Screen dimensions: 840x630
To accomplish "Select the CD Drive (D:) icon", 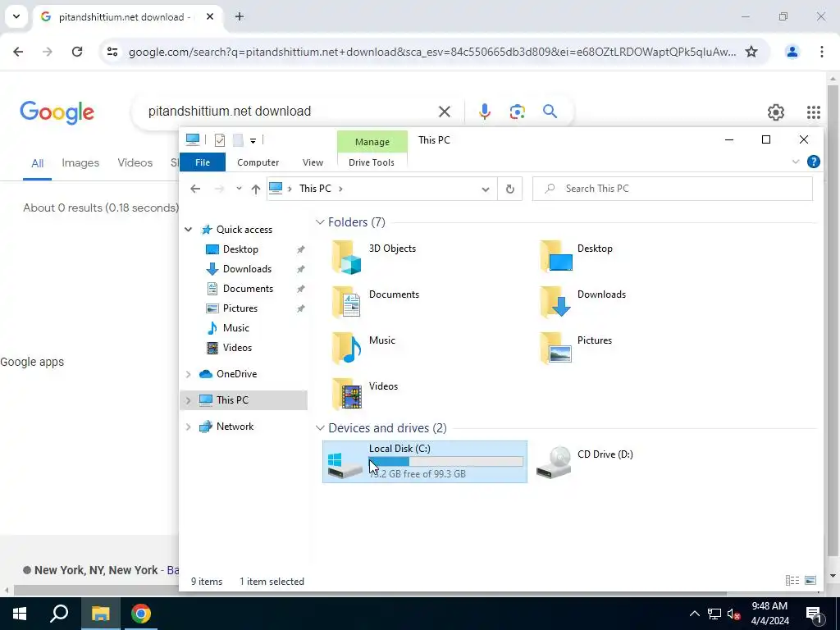I will click(x=554, y=462).
